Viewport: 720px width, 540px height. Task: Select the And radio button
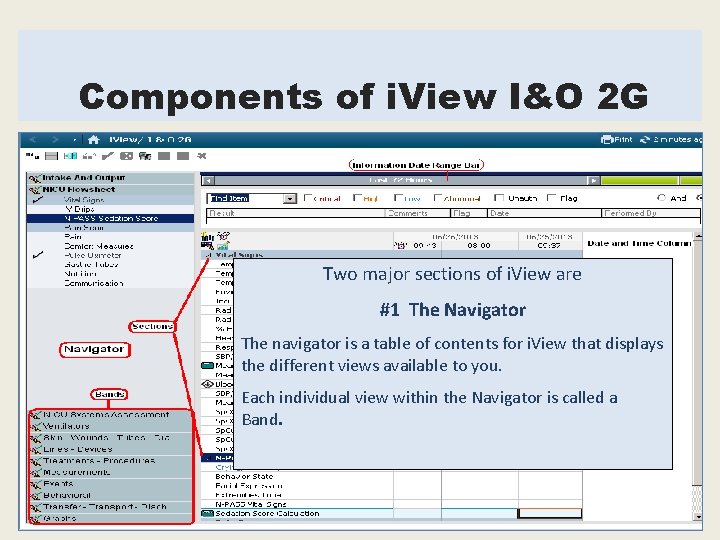pyautogui.click(x=661, y=198)
